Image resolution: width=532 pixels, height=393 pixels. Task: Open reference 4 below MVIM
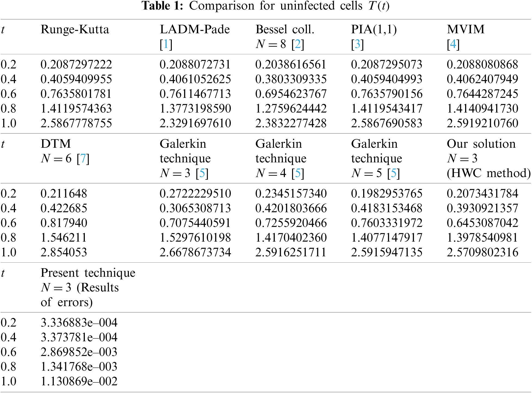pyautogui.click(x=453, y=44)
